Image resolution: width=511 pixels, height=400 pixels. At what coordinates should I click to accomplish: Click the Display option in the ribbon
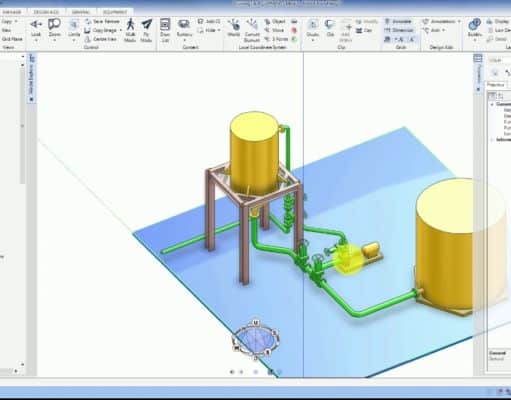[x=498, y=21]
